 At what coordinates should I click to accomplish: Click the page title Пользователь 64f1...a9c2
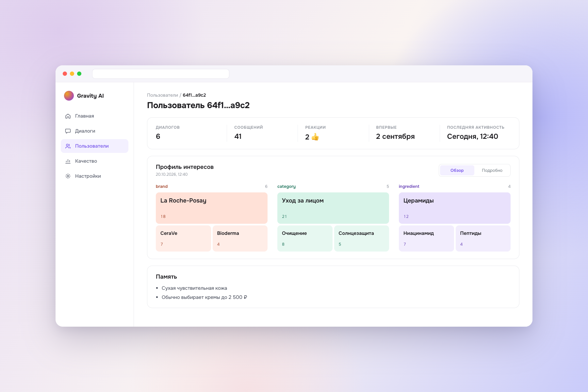(198, 105)
